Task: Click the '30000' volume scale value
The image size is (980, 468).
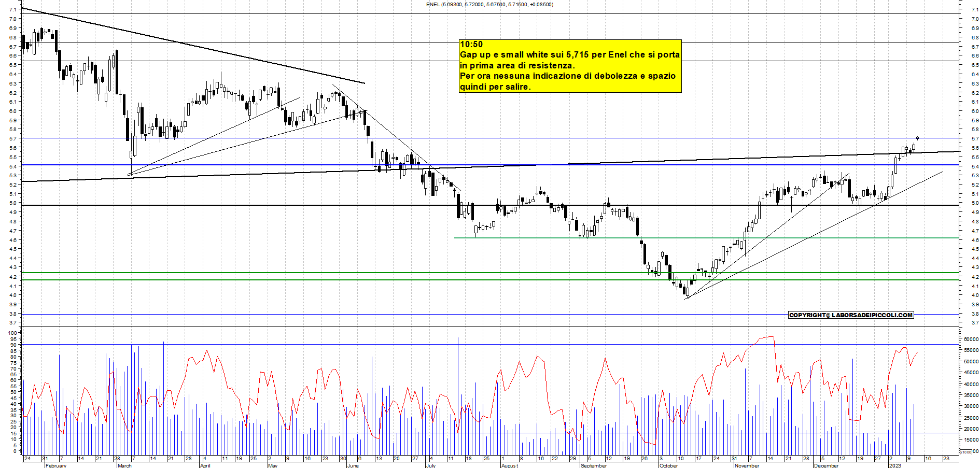Action: point(971,406)
